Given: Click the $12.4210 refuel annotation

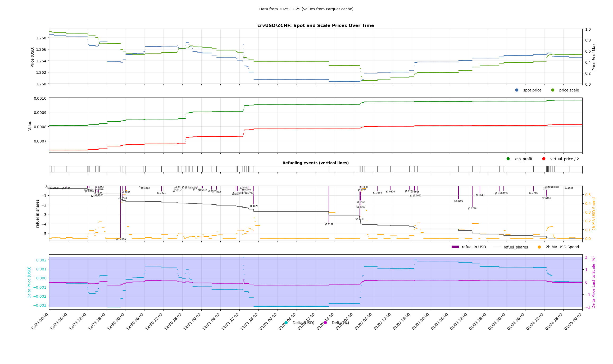Looking at the screenshot, I should click(121, 239).
